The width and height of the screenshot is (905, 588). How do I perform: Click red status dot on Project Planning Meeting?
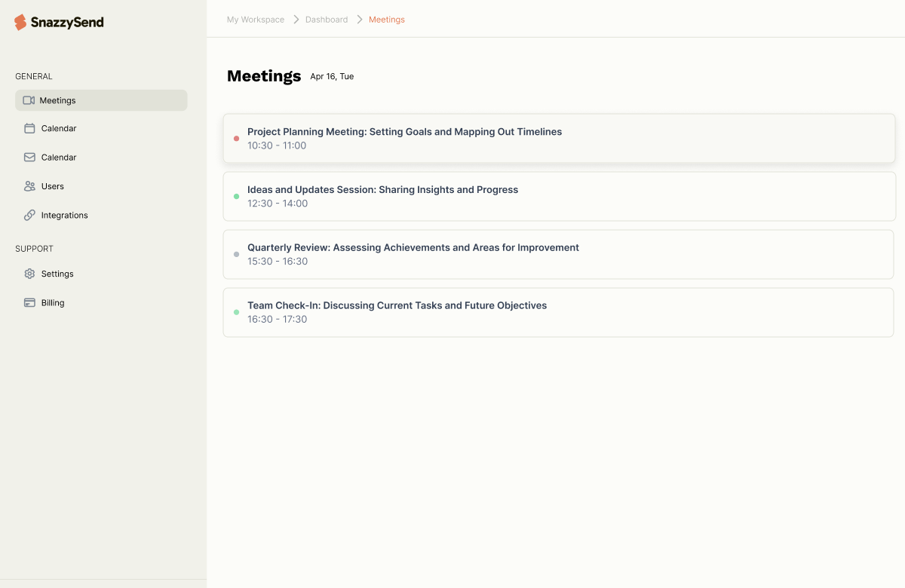click(x=236, y=139)
